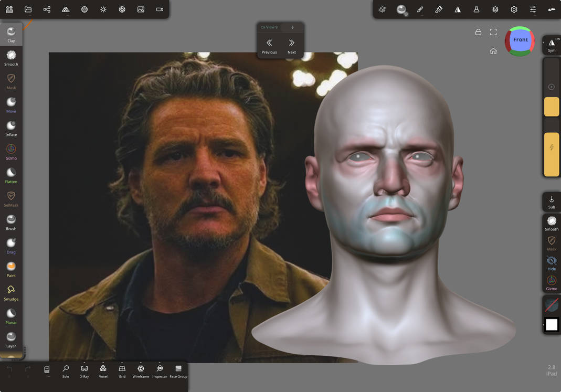Select the Move tool
The image size is (561, 392).
11,105
